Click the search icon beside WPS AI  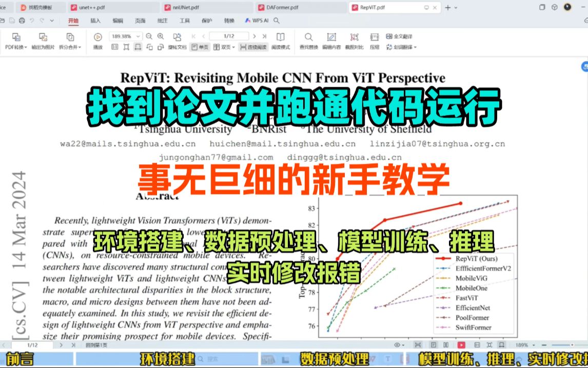[x=277, y=21]
